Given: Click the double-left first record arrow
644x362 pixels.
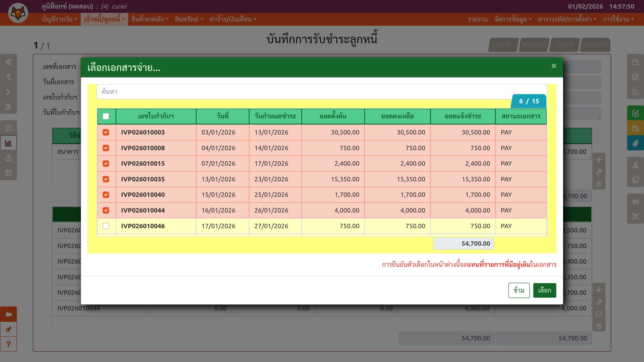Looking at the screenshot, I should coord(8,62).
